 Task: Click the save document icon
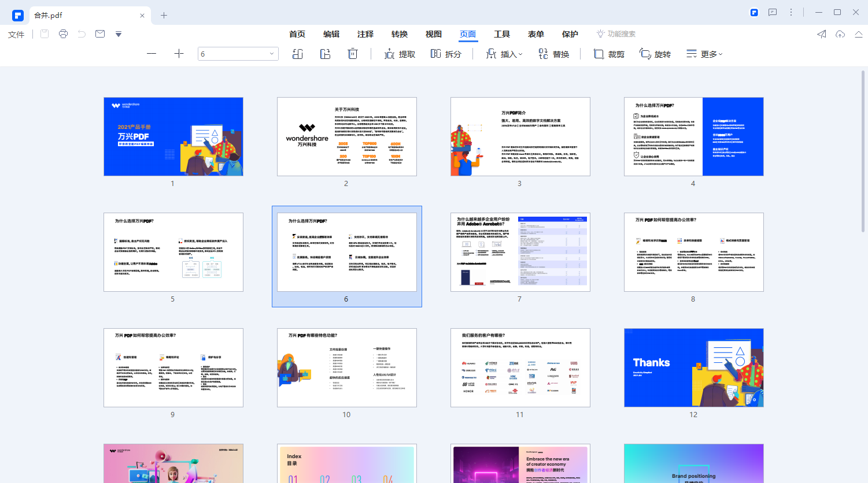coord(45,34)
